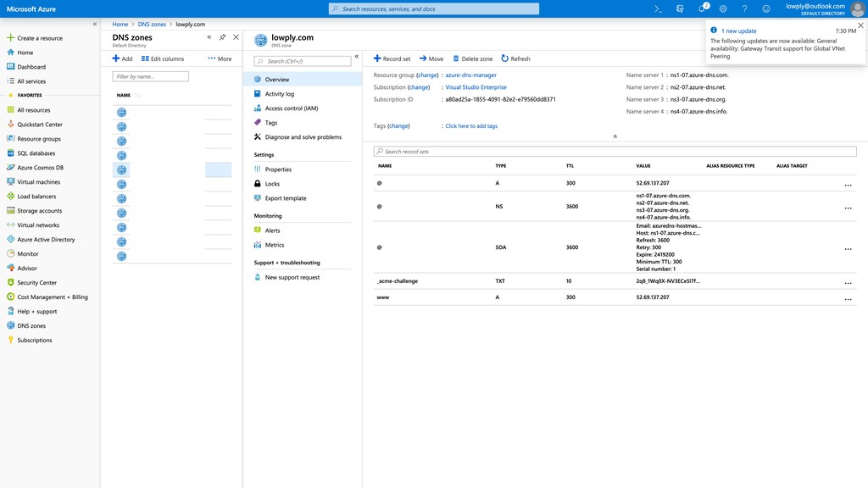Click Delete zone
The width and height of the screenshot is (868, 488).
pyautogui.click(x=472, y=58)
